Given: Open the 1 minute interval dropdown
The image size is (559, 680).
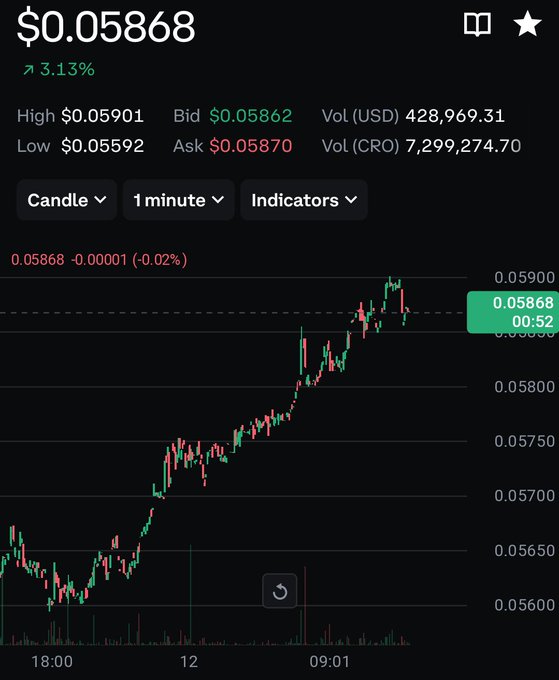Looking at the screenshot, I should pos(179,200).
